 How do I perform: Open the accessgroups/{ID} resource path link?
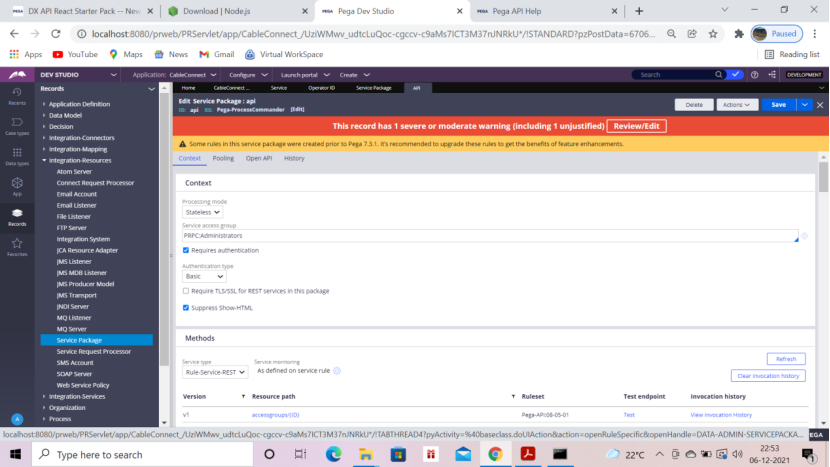275,415
